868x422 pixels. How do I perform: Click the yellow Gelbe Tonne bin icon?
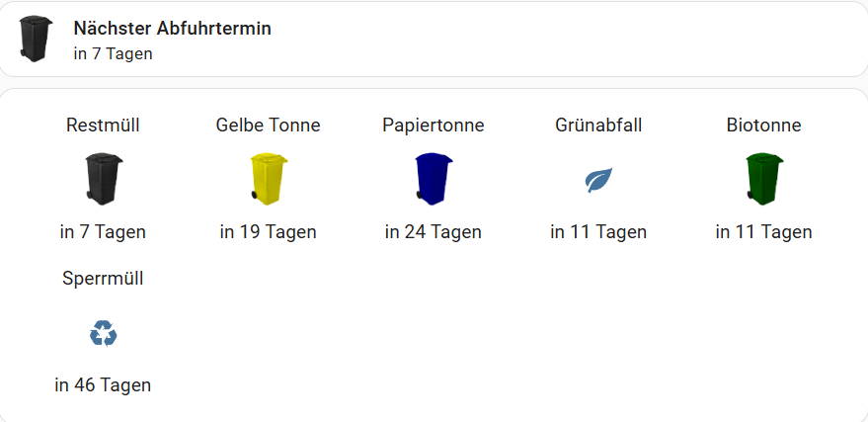(x=269, y=179)
